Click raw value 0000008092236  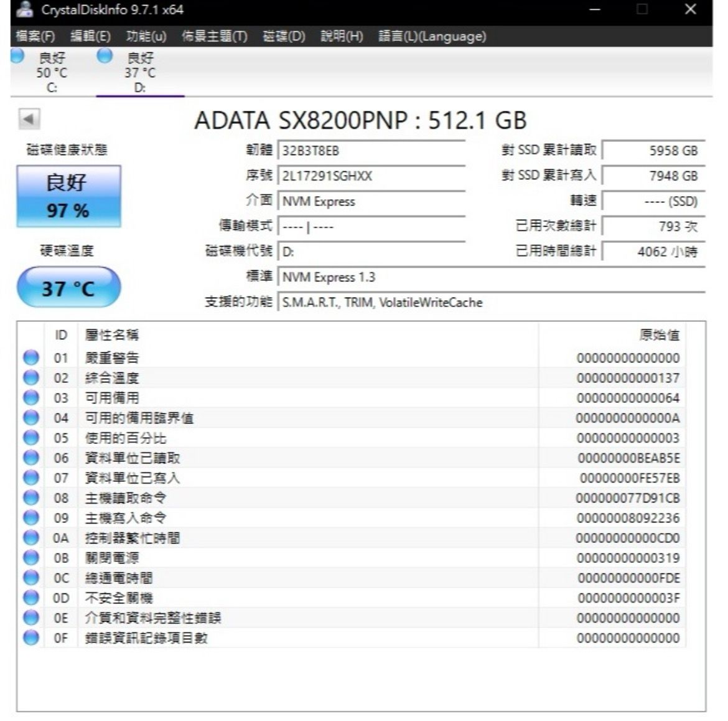click(x=628, y=517)
